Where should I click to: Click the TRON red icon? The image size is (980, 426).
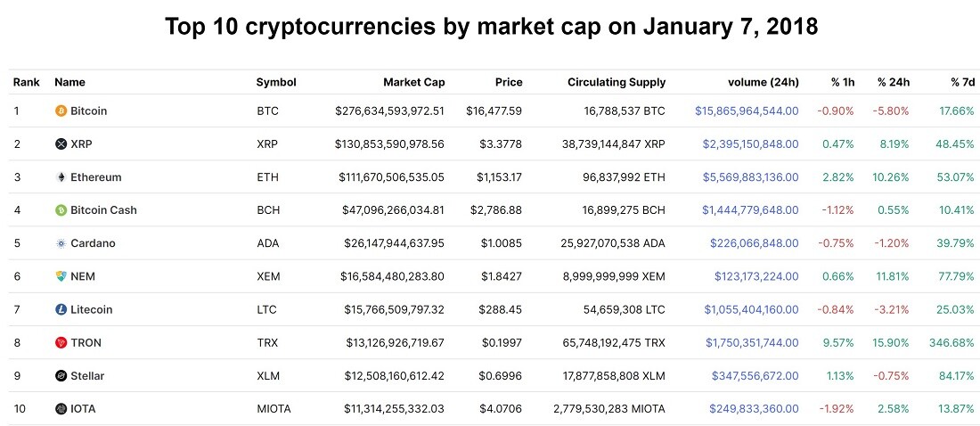click(61, 343)
